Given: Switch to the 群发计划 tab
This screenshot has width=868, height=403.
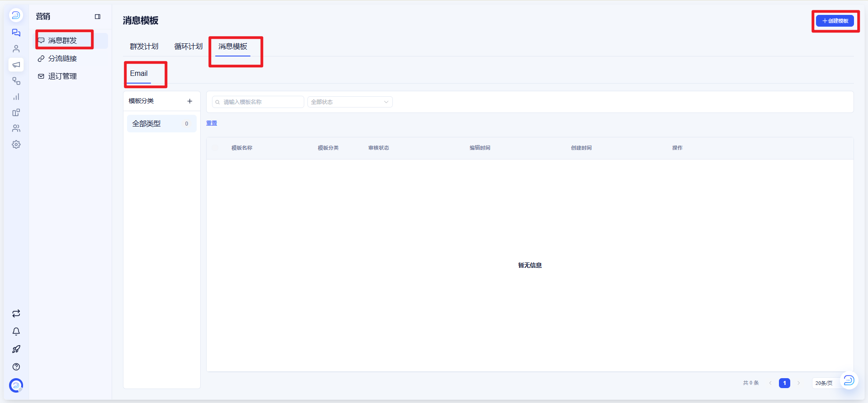Looking at the screenshot, I should (x=144, y=47).
